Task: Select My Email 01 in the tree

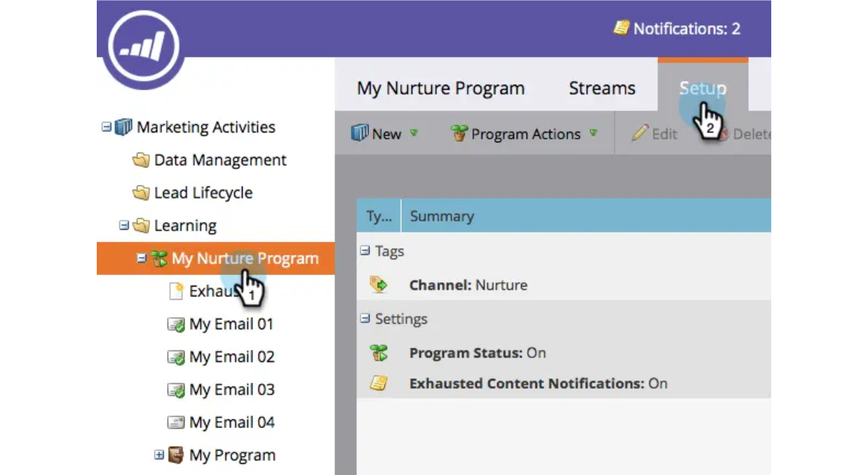Action: (231, 324)
